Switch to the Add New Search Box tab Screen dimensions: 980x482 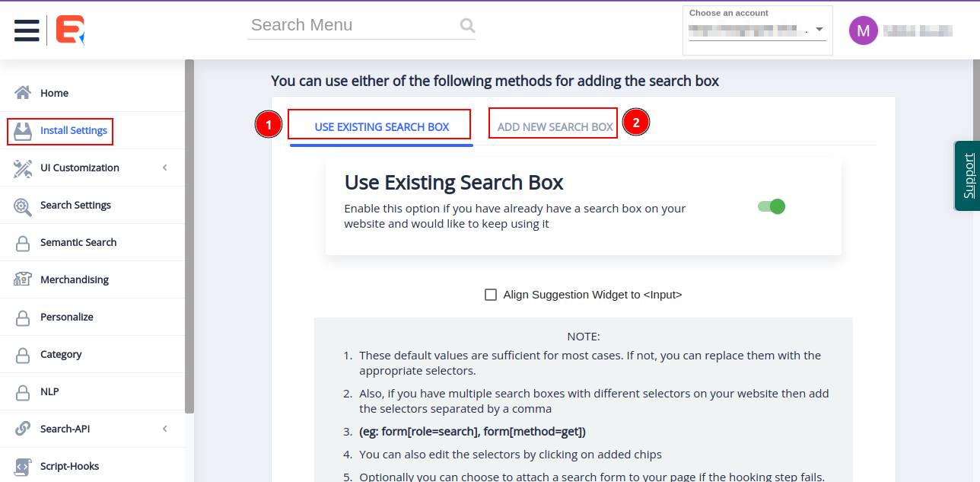[x=555, y=127]
